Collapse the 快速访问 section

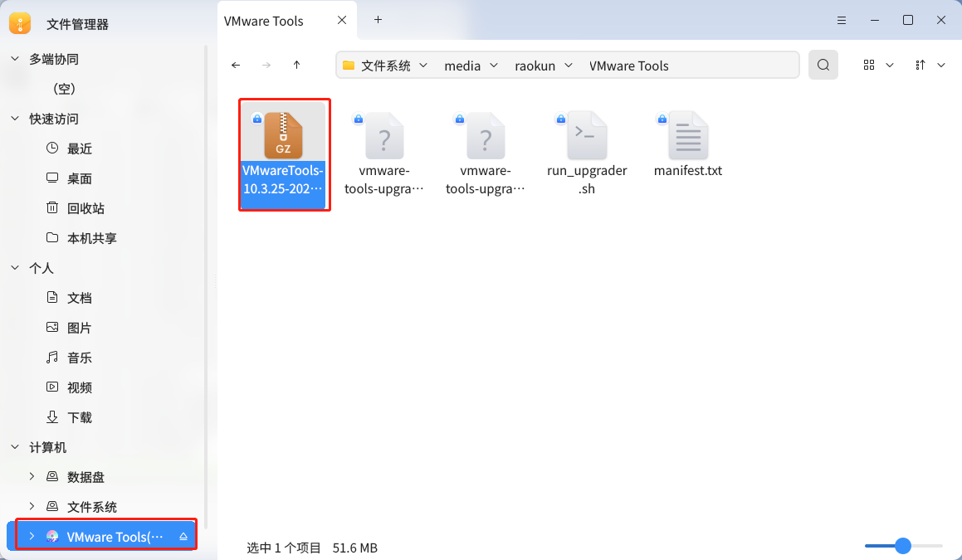pos(15,119)
